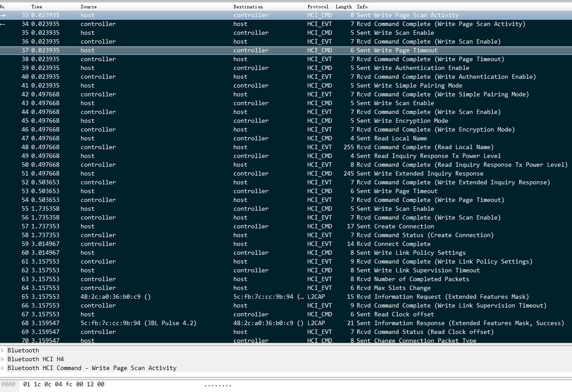Select packet 47 Sent Read Local Name
This screenshot has height=392, width=572.
[x=286, y=139]
